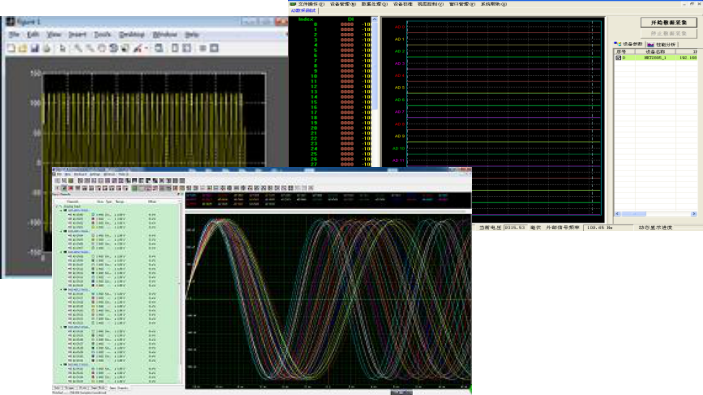Collapse the first channel group in the tree
This screenshot has width=703, height=395.
61,210
